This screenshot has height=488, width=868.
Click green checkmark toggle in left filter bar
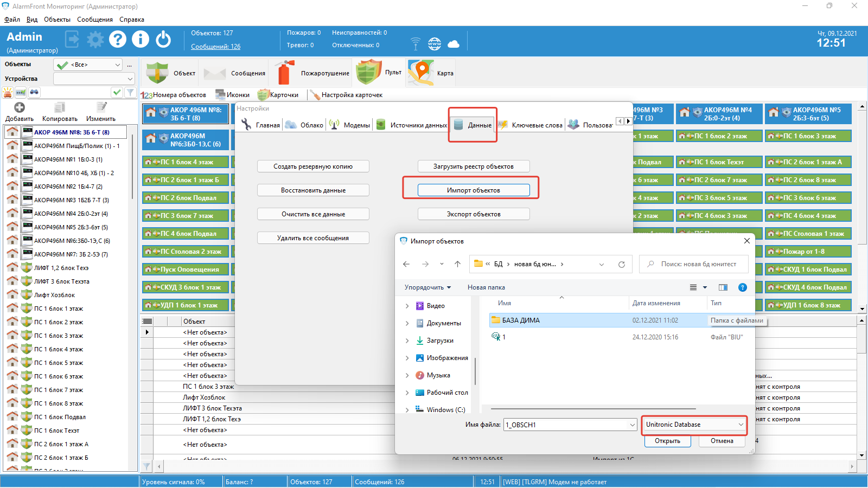click(117, 92)
